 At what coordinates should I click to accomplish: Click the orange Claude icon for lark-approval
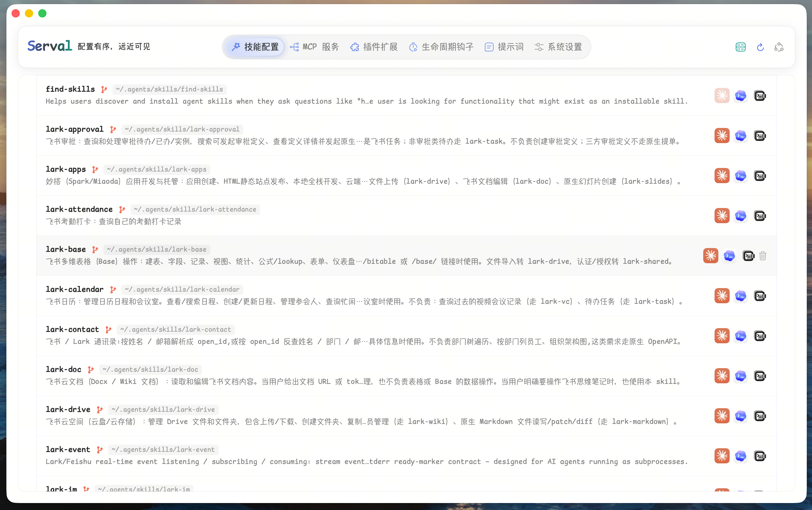click(722, 135)
